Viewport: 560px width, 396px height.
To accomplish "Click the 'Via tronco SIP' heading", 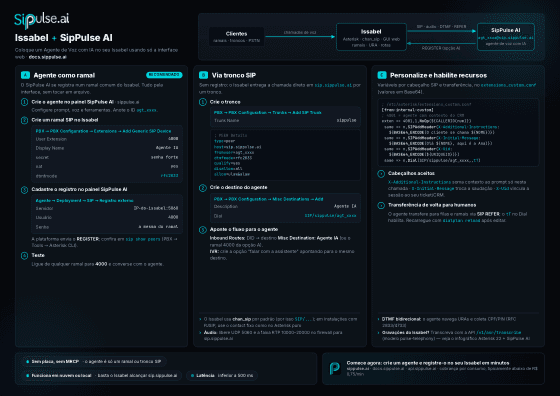I will click(234, 75).
